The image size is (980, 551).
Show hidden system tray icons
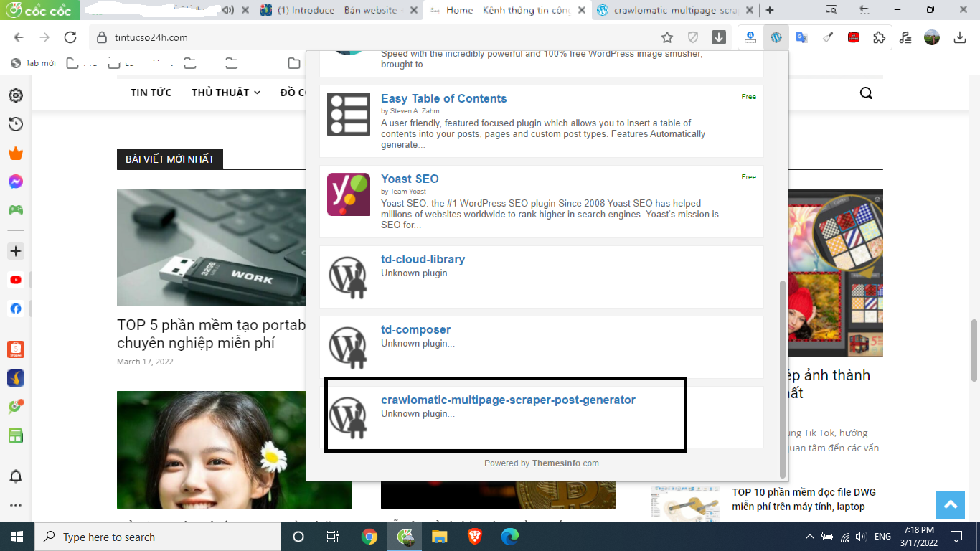click(810, 537)
